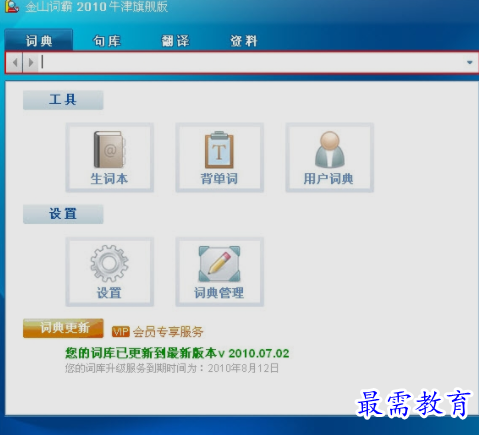Click the 工具 section header
Screen dimensions: 479x435
coord(63,100)
